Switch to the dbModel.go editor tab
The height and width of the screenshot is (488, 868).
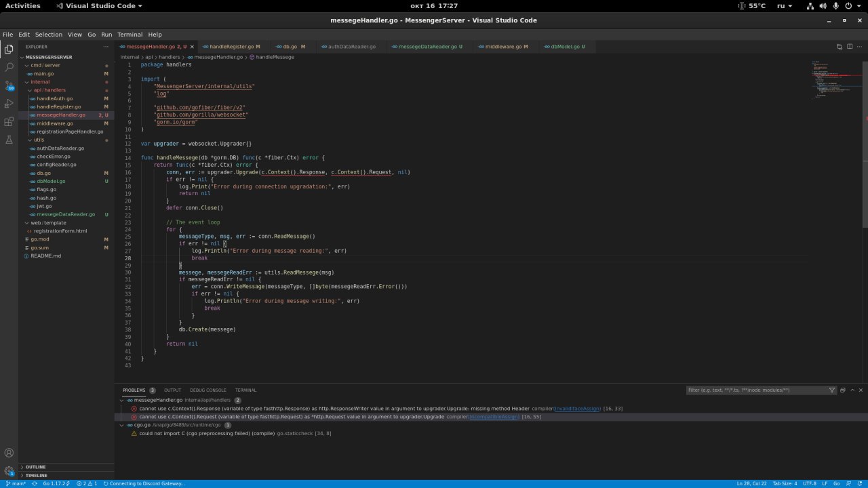pyautogui.click(x=565, y=47)
